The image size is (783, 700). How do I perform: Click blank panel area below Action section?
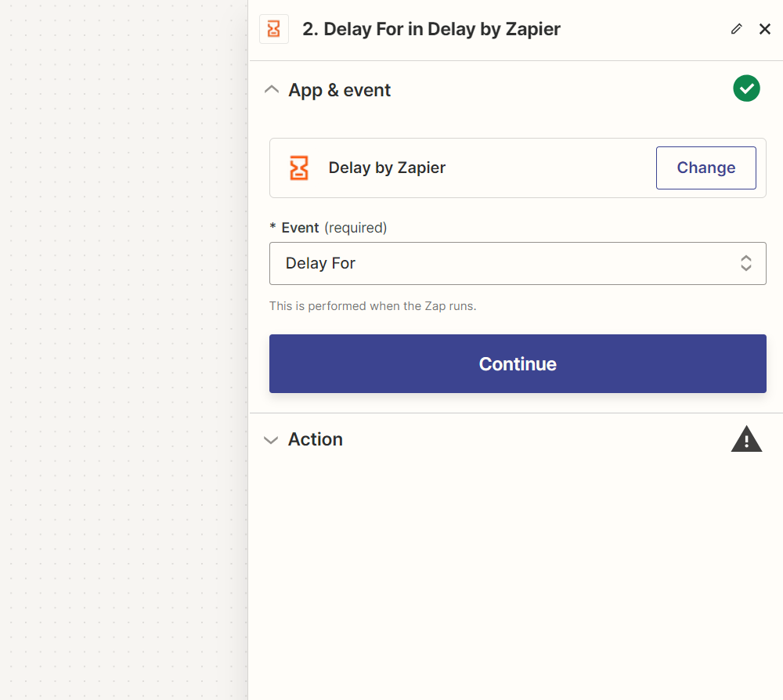515,579
